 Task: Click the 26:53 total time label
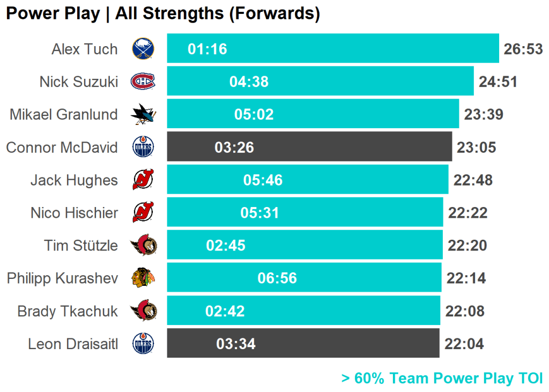click(523, 49)
